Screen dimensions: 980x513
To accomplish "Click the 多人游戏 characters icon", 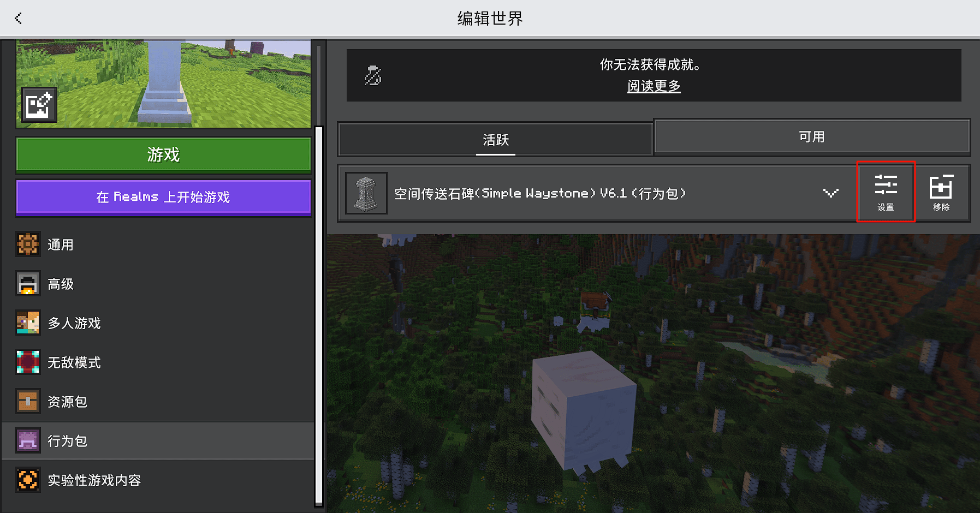I will click(x=28, y=323).
